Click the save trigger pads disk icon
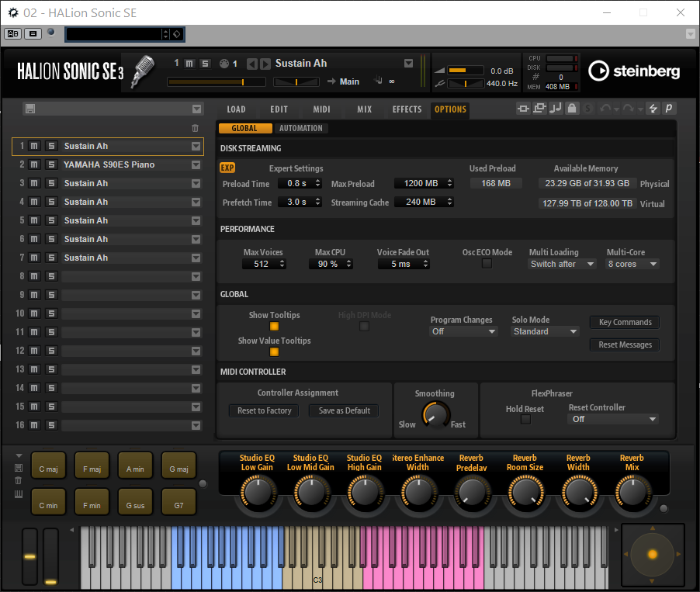Image resolution: width=700 pixels, height=592 pixels. [x=19, y=468]
